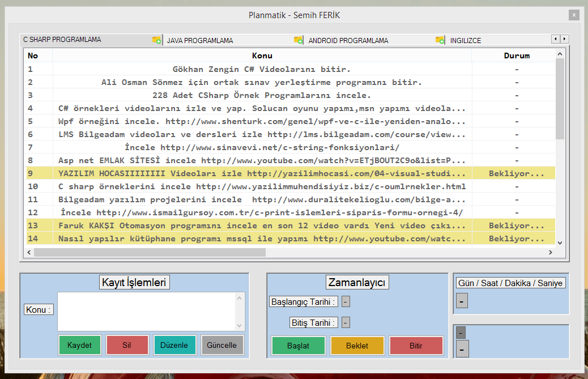Click the folder icon on JAVA PROGRAMLAMA tab

click(x=157, y=40)
